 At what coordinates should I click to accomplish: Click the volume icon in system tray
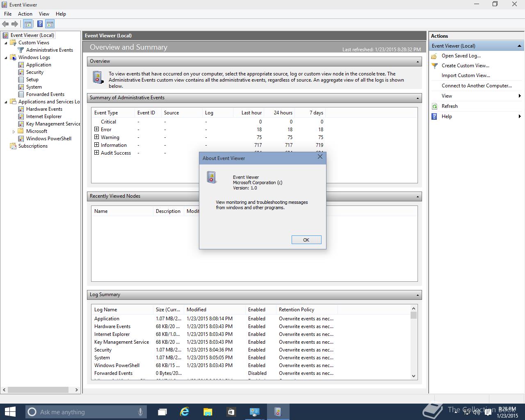tap(477, 412)
